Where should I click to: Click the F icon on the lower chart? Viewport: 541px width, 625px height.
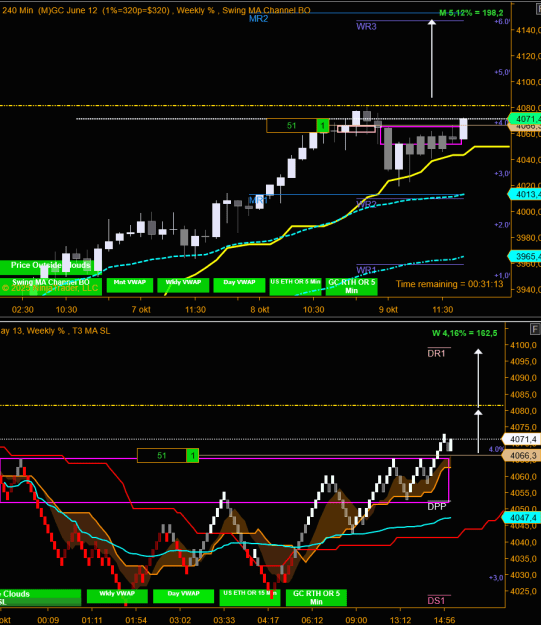click(x=535, y=329)
